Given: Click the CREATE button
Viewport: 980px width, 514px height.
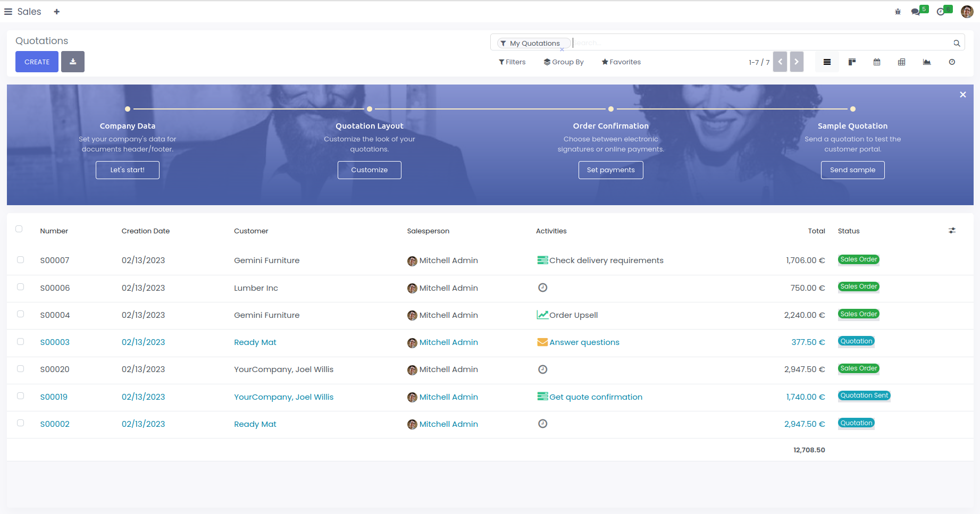Looking at the screenshot, I should coord(37,62).
